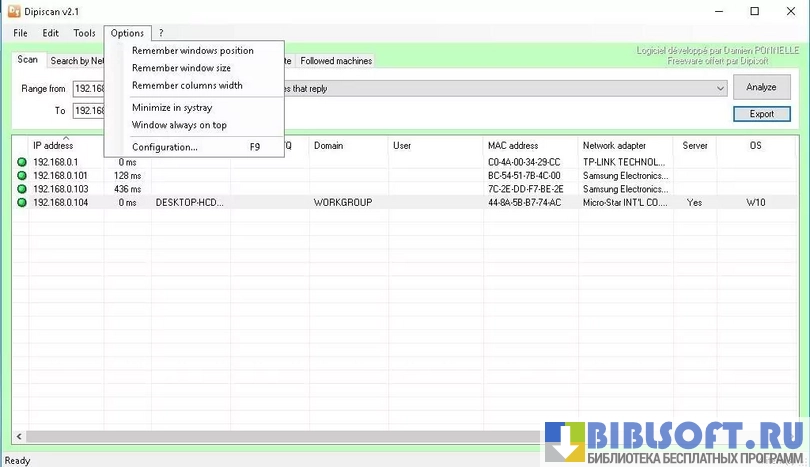Expand the filter dropdown arrow beside Analyze
Viewport: 810px width, 467px height.
(720, 89)
